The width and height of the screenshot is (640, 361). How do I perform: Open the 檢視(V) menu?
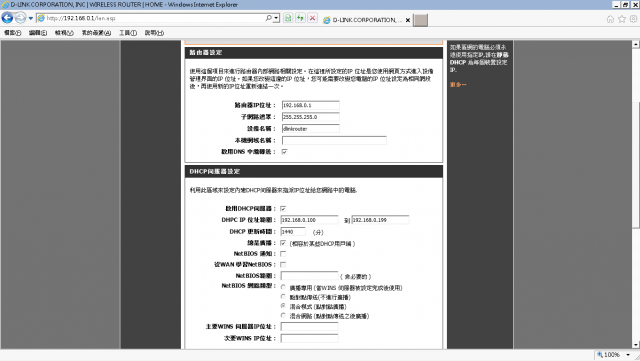pyautogui.click(x=64, y=33)
